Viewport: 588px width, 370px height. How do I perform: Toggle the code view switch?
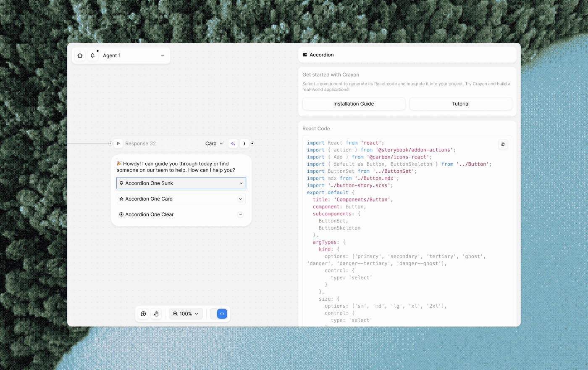(x=219, y=314)
